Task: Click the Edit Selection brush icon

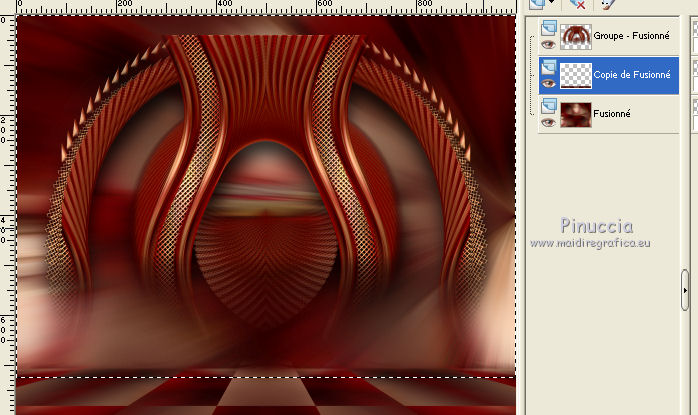Action: click(x=607, y=4)
